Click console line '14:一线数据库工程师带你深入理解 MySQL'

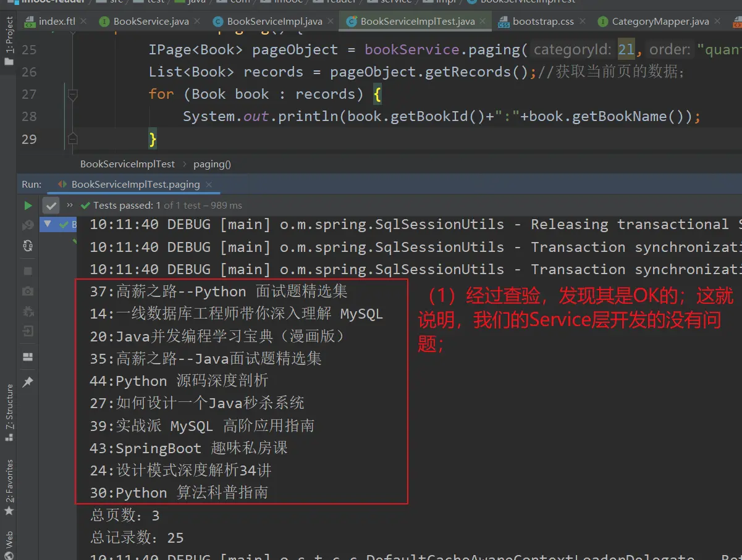(x=236, y=314)
